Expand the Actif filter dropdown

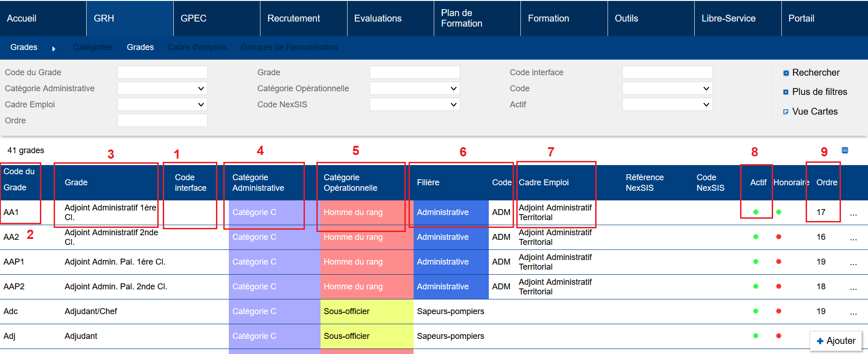coord(667,105)
